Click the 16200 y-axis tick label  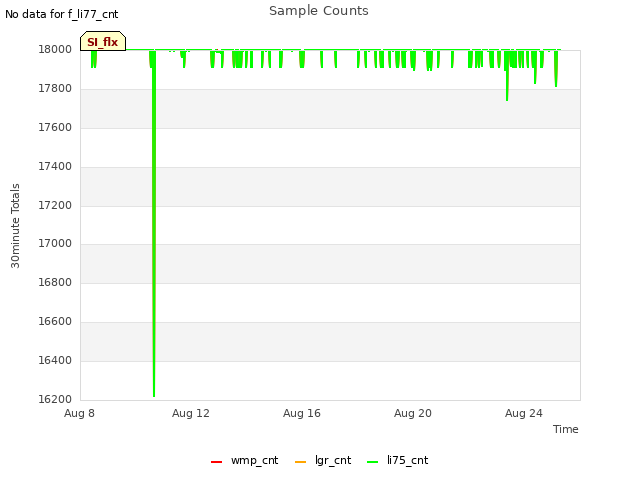click(x=55, y=399)
